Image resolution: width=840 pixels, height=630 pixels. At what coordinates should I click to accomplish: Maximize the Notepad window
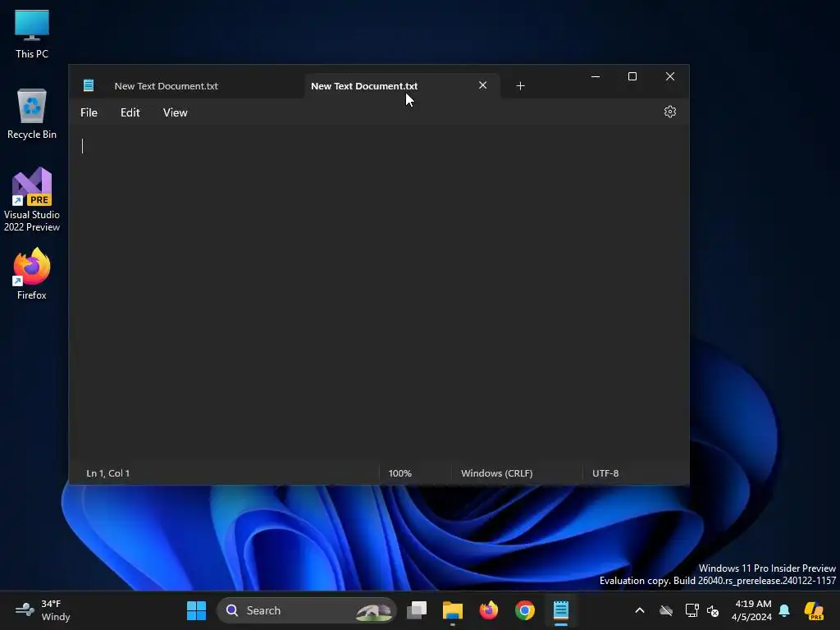[632, 76]
